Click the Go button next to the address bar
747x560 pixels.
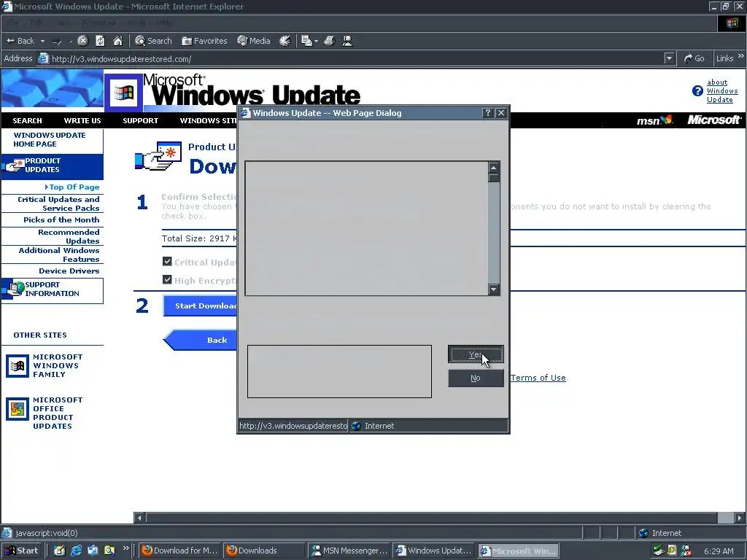[x=694, y=58]
